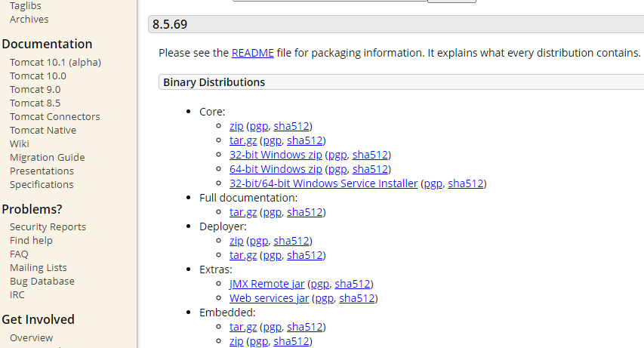Image resolution: width=644 pixels, height=348 pixels.
Task: Download the Core tar.gz distribution
Action: [x=243, y=140]
